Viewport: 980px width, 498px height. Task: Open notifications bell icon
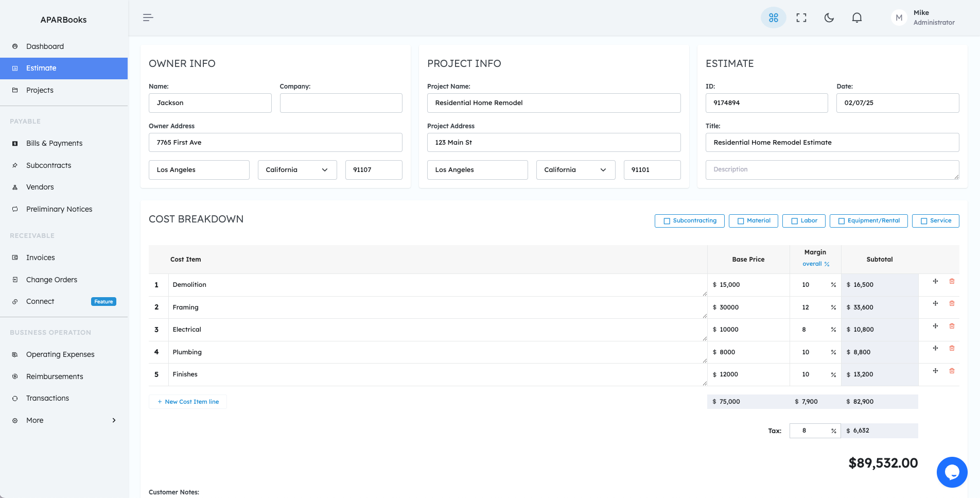[x=856, y=18]
